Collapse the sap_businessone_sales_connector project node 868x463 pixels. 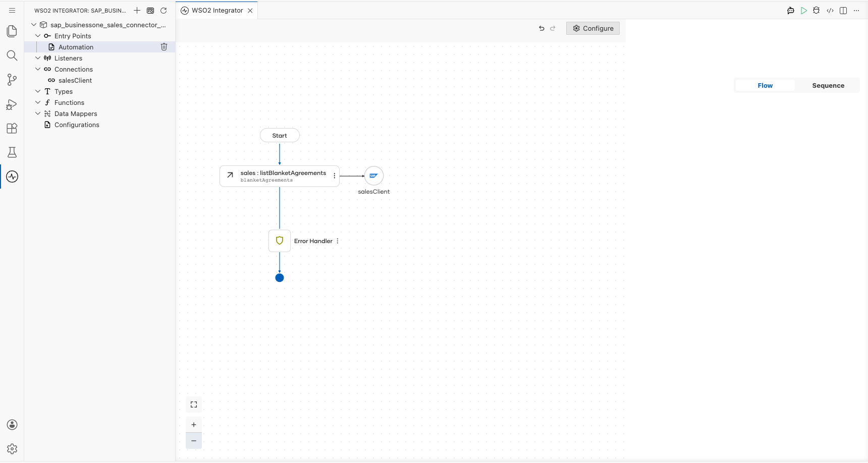pyautogui.click(x=34, y=25)
